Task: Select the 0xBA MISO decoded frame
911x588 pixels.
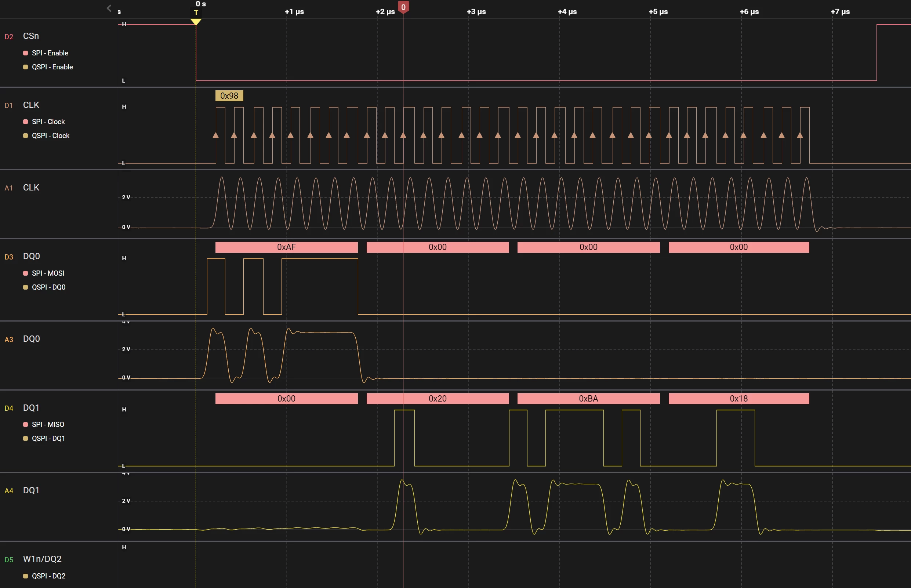Action: pyautogui.click(x=588, y=399)
